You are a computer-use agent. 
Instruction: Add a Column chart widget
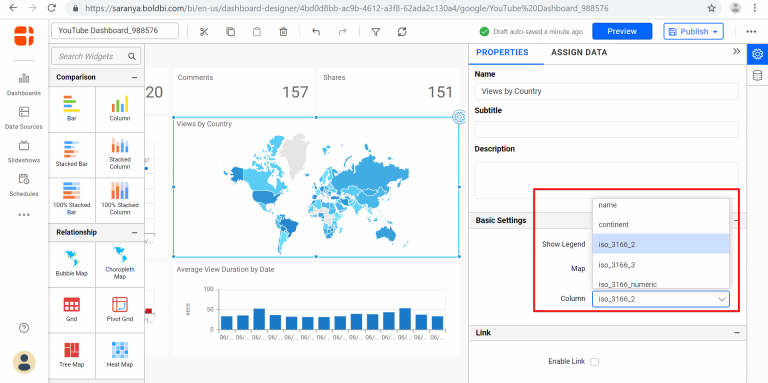(x=120, y=109)
